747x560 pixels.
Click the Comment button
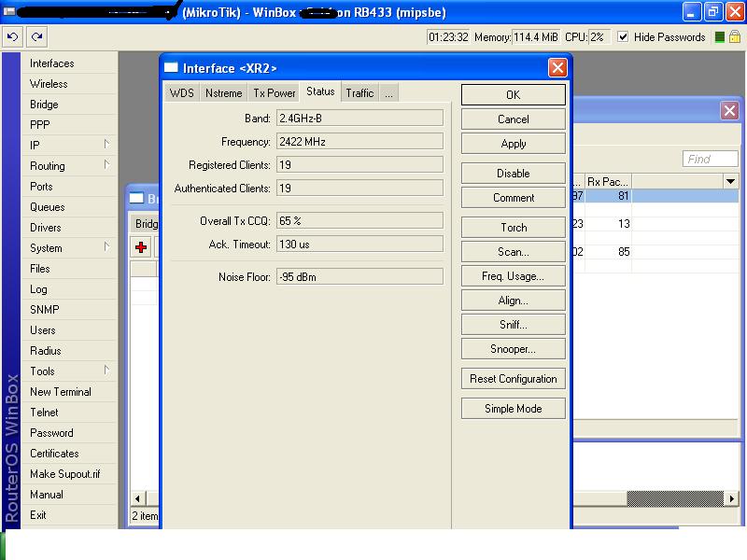(x=513, y=198)
